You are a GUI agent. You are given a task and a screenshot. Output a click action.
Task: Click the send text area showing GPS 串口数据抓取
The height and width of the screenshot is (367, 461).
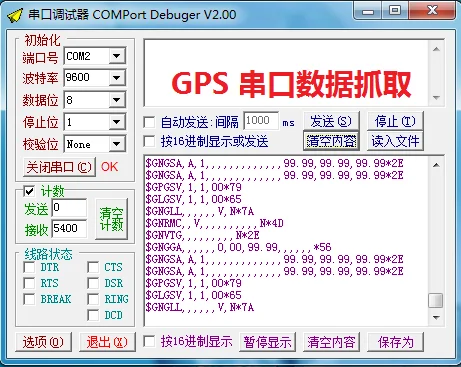click(286, 73)
